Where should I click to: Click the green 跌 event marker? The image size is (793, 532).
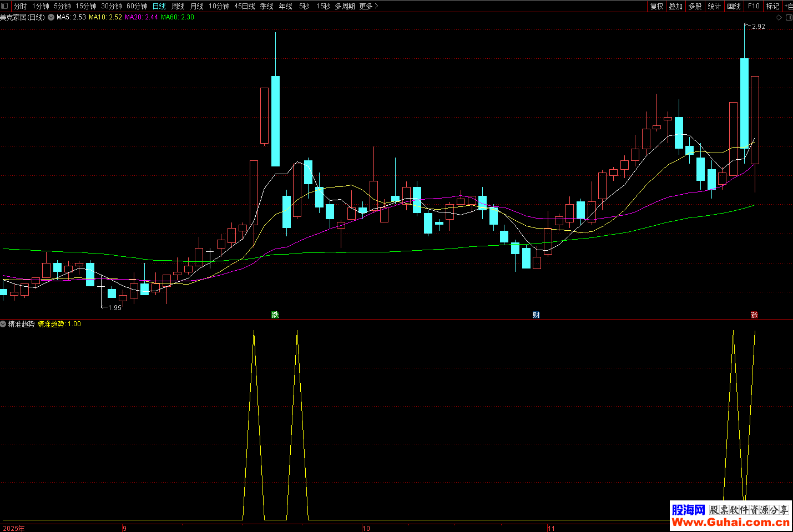tap(275, 315)
